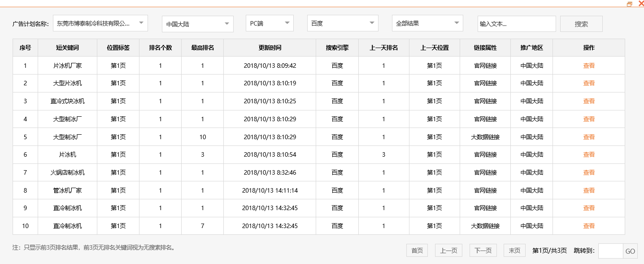The image size is (644, 264).
Task: Click 上一页 previous page button
Action: tap(448, 251)
